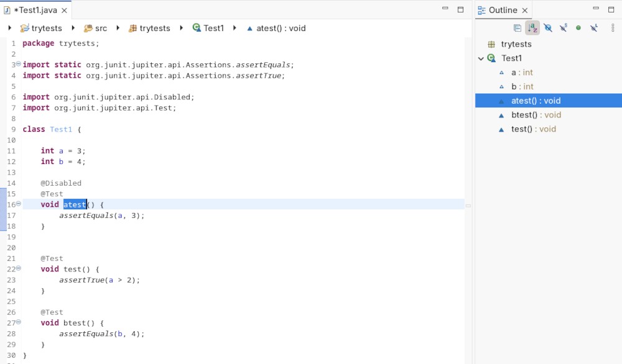Select trytests package in Outline tree
The image size is (622, 364).
click(x=516, y=44)
